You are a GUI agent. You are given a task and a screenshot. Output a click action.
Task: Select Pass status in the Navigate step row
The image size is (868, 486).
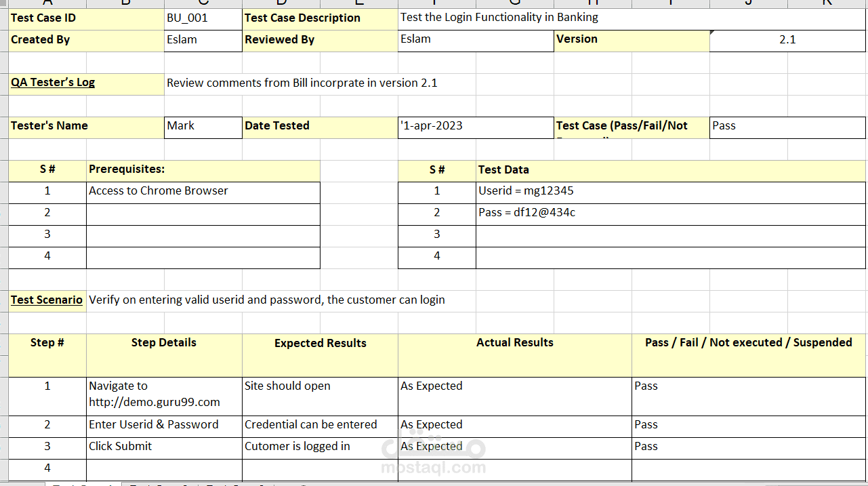(x=749, y=397)
